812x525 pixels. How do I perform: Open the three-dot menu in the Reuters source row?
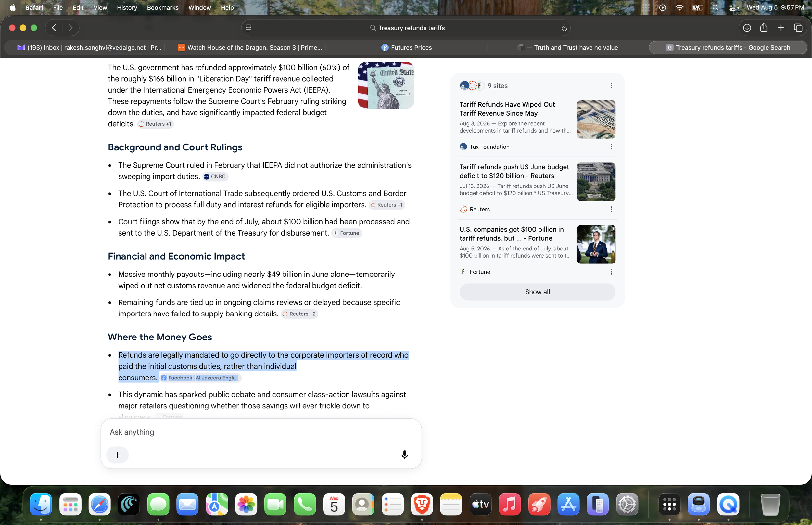(611, 209)
